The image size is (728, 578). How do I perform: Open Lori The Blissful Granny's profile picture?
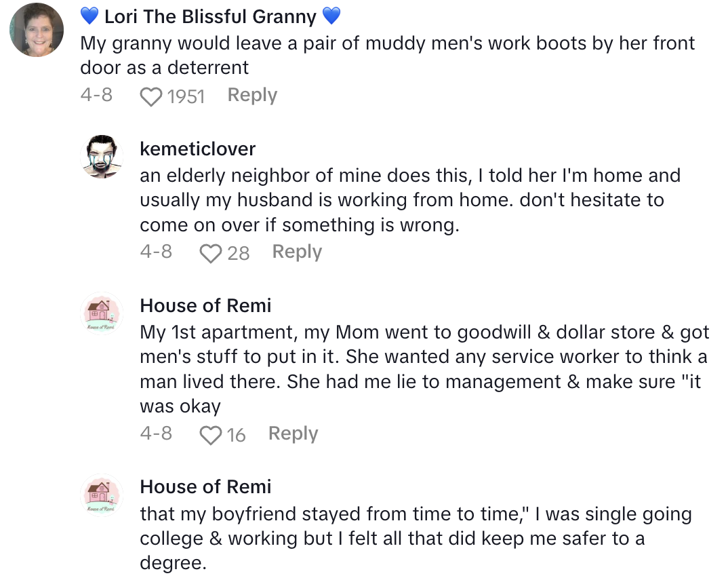(x=37, y=31)
